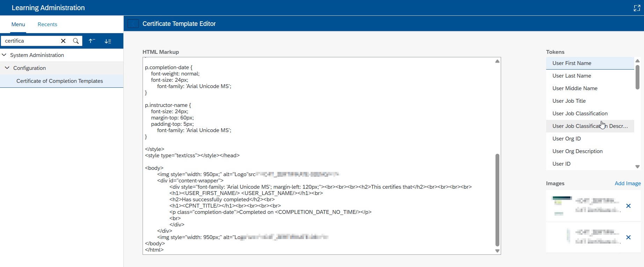Remove the first image in Images list
Image resolution: width=644 pixels, height=267 pixels.
point(628,206)
